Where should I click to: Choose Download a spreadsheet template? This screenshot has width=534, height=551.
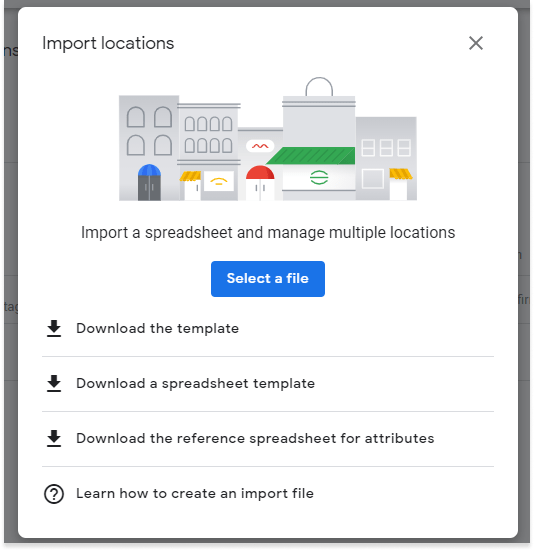[195, 383]
